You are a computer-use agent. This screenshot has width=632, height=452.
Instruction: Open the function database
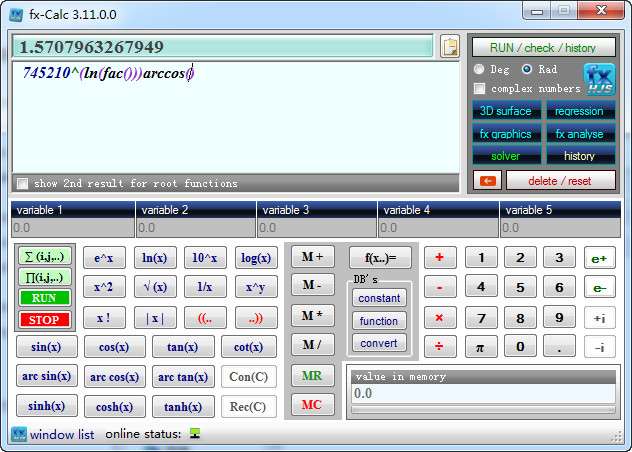point(379,321)
